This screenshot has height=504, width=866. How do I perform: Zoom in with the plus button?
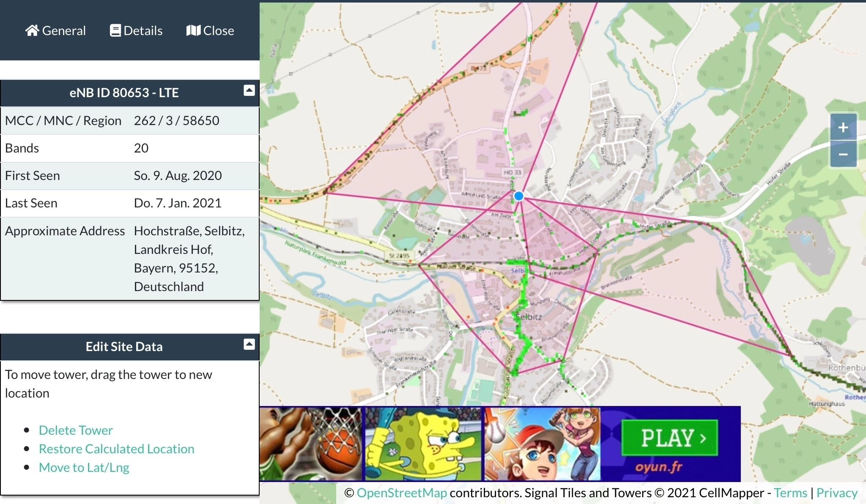coord(843,127)
